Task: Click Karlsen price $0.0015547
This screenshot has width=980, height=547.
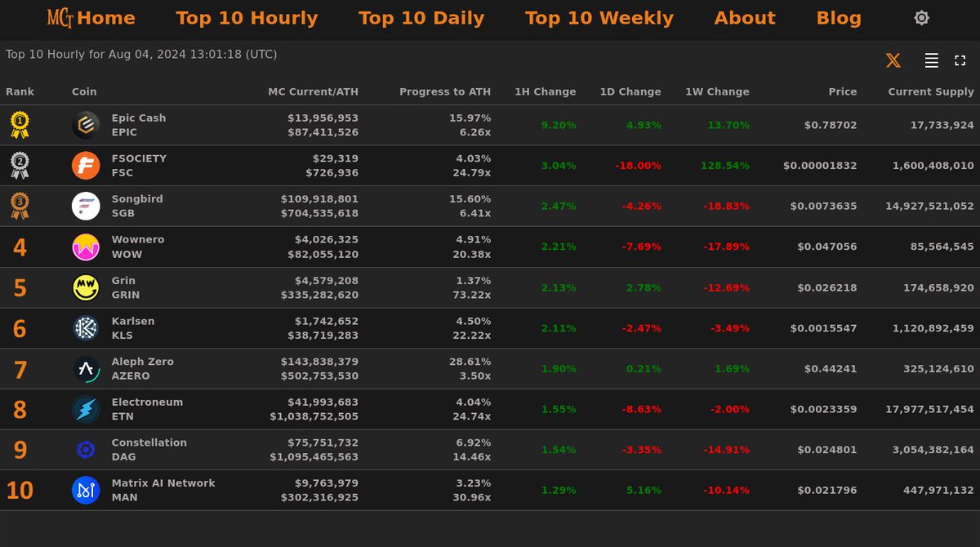Action: (x=824, y=328)
